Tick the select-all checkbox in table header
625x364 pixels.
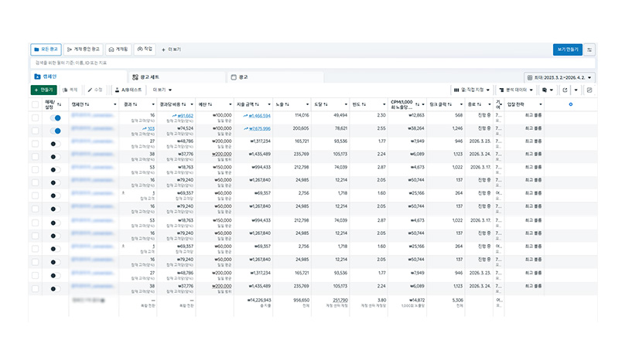click(x=35, y=104)
